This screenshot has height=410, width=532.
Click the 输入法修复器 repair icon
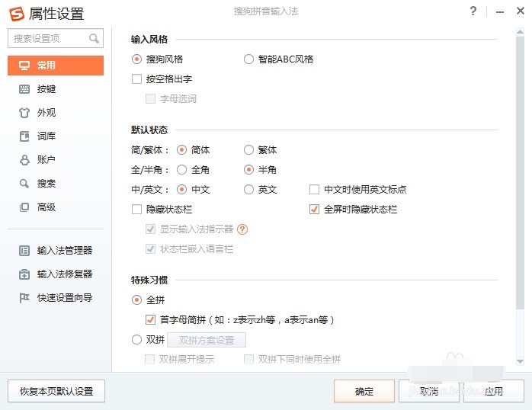24,274
